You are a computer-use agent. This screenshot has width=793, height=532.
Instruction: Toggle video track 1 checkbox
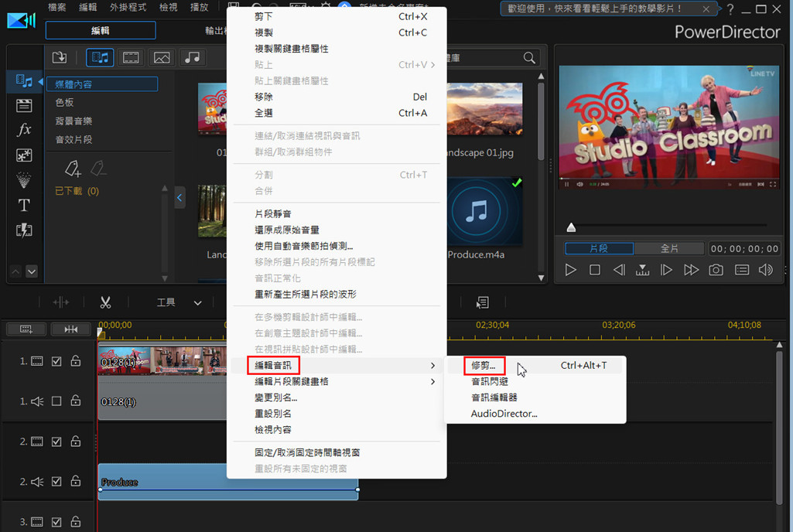pos(56,361)
